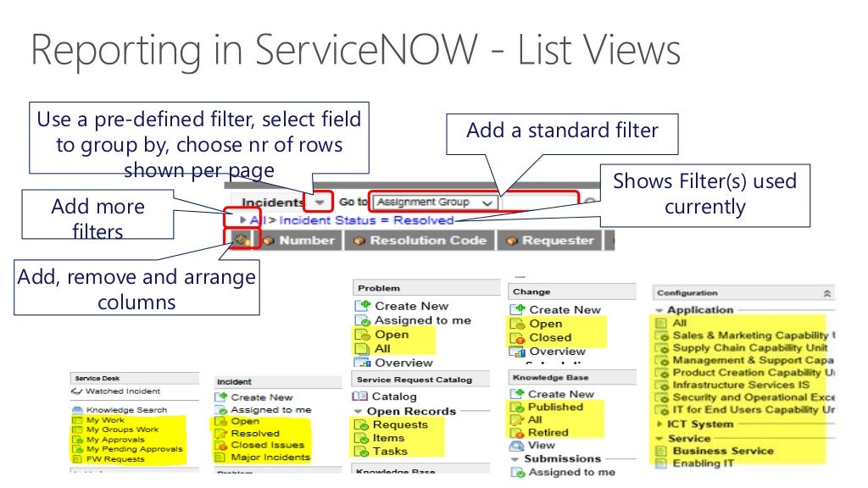Click the Requester column header icon

(x=512, y=241)
